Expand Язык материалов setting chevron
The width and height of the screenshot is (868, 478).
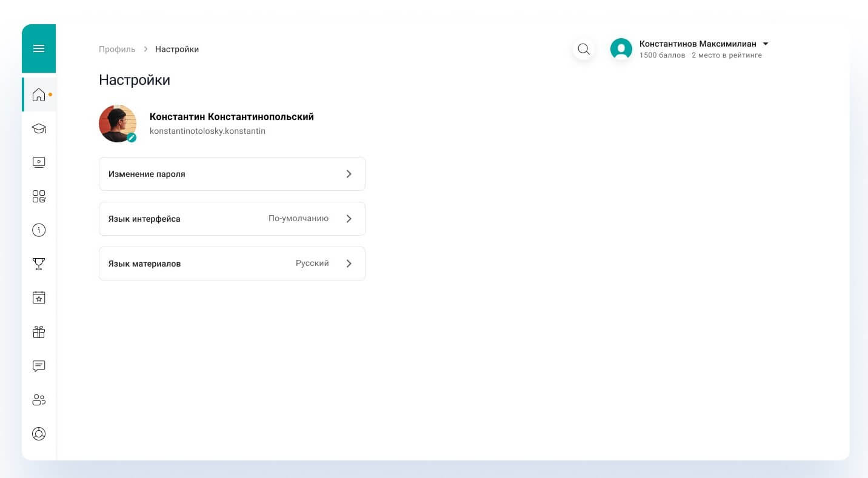349,264
